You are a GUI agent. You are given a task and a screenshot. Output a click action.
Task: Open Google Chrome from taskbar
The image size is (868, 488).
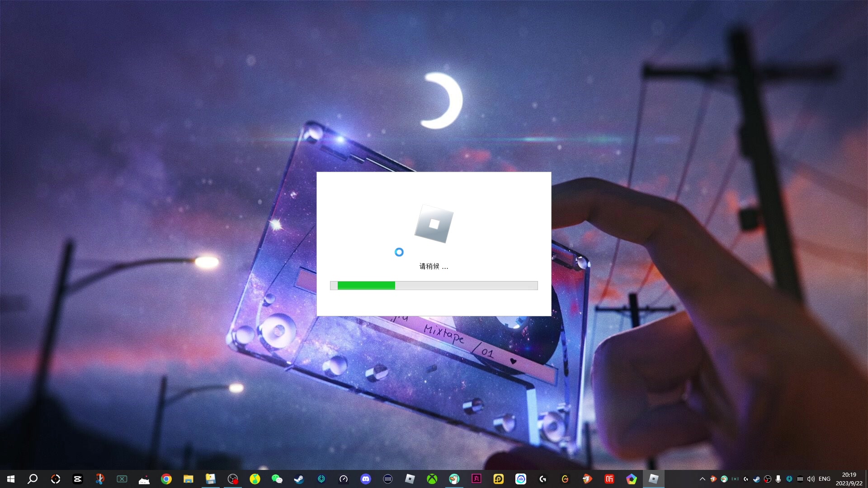(166, 479)
